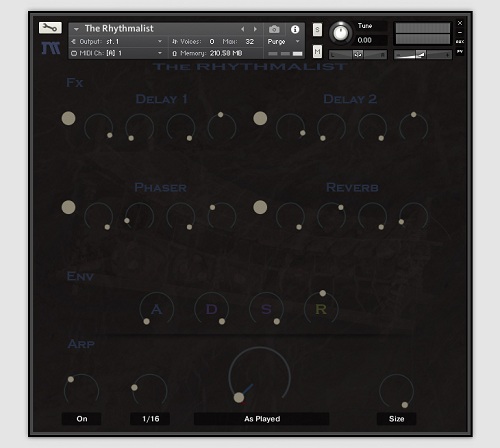500x448 pixels.
Task: Open the Purge dropdown menu
Action: 298,41
